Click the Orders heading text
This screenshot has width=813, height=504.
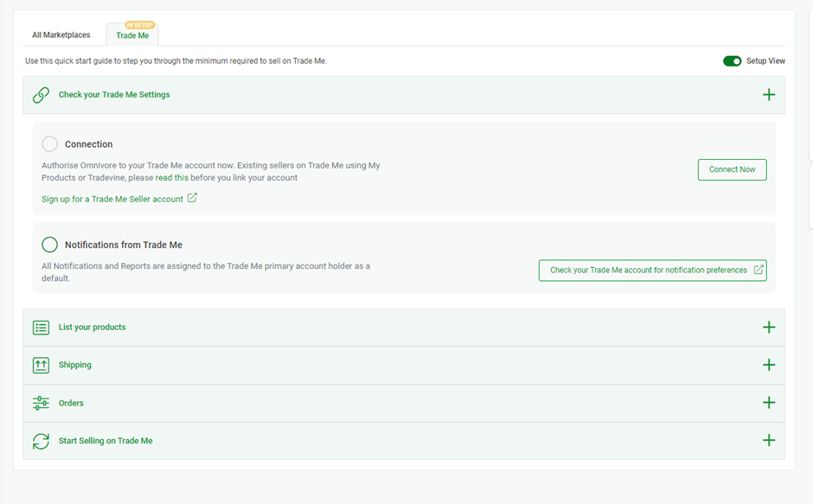(71, 403)
